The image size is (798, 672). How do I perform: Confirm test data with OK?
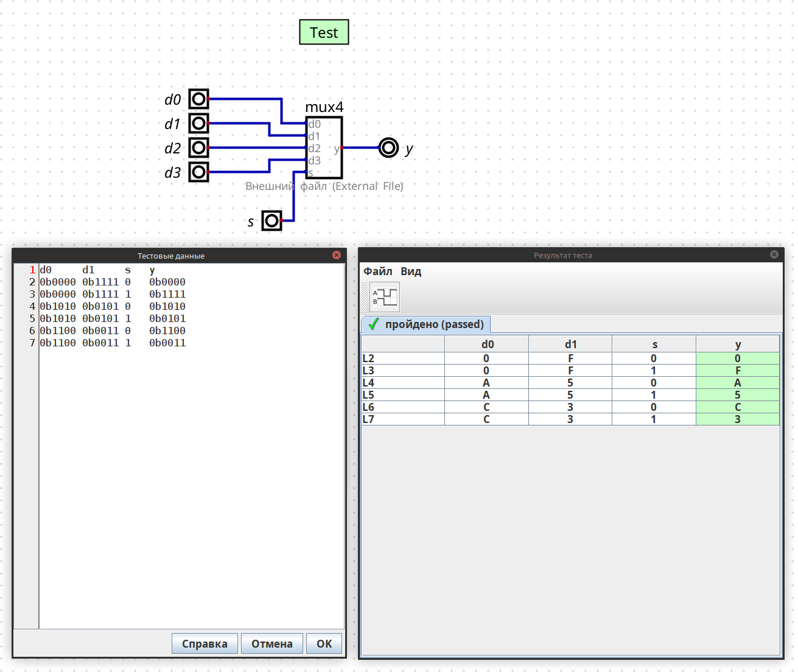click(324, 643)
